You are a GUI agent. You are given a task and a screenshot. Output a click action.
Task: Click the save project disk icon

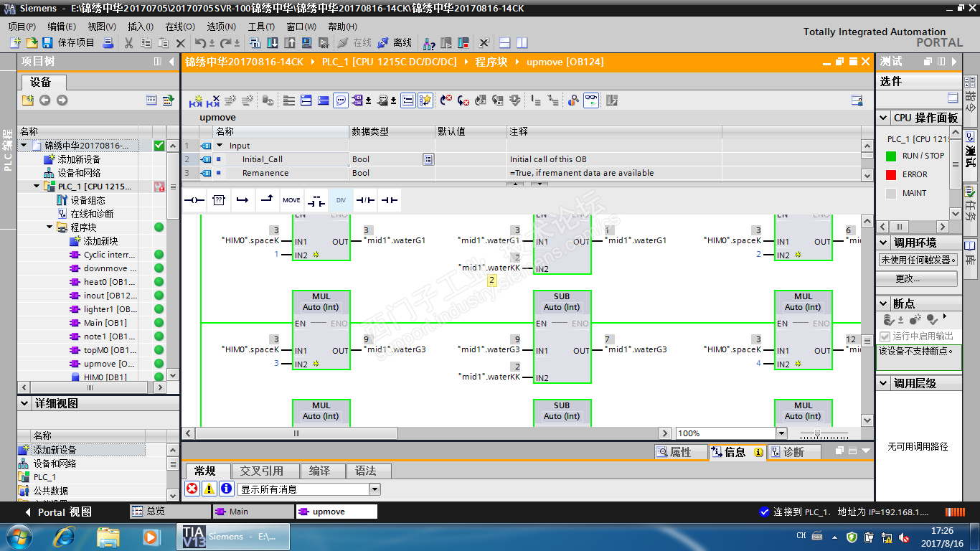point(47,42)
